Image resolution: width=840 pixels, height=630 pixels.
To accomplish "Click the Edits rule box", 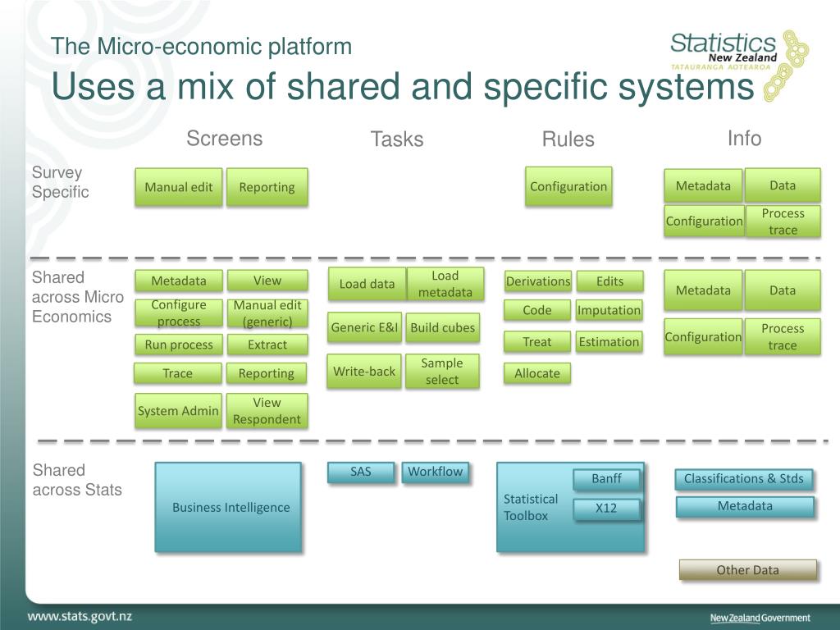I will pos(609,281).
